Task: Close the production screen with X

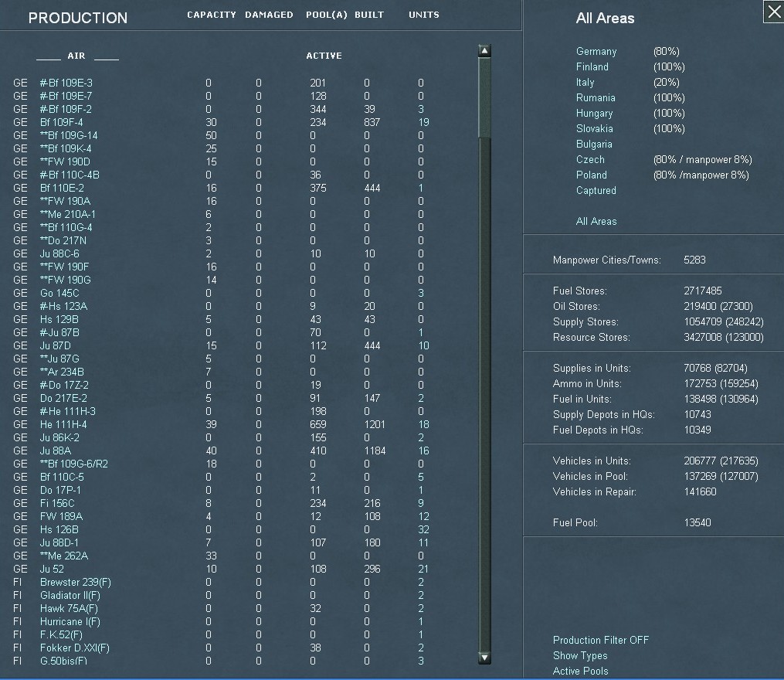Action: [773, 12]
